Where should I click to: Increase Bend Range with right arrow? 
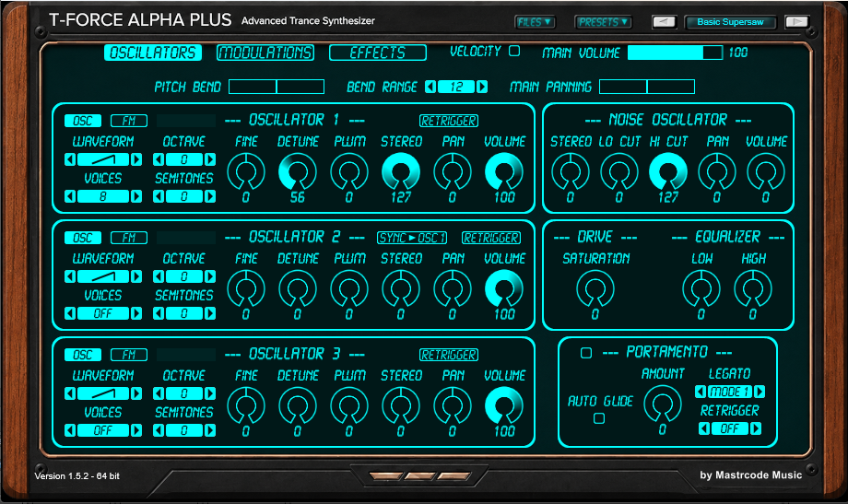click(x=482, y=87)
